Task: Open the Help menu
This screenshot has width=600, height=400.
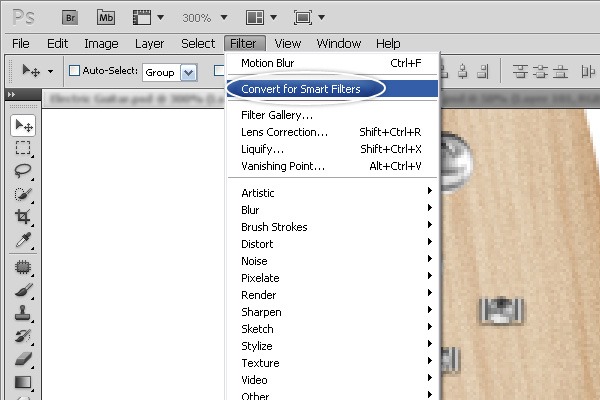Action: click(x=388, y=44)
